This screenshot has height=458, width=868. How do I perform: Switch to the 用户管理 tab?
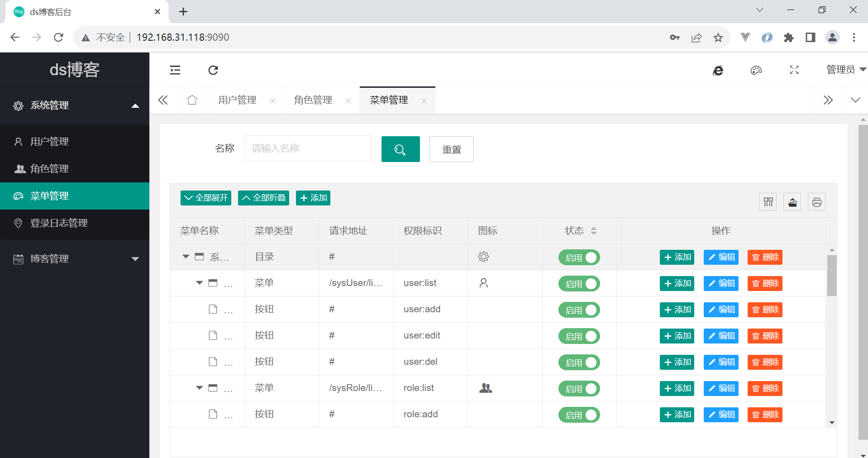pyautogui.click(x=238, y=100)
